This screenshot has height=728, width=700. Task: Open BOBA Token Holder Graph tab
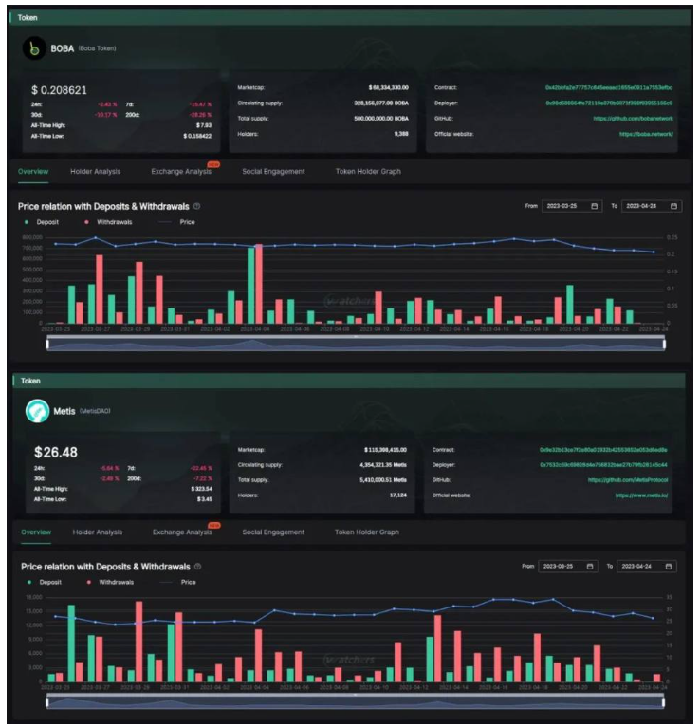pyautogui.click(x=368, y=171)
